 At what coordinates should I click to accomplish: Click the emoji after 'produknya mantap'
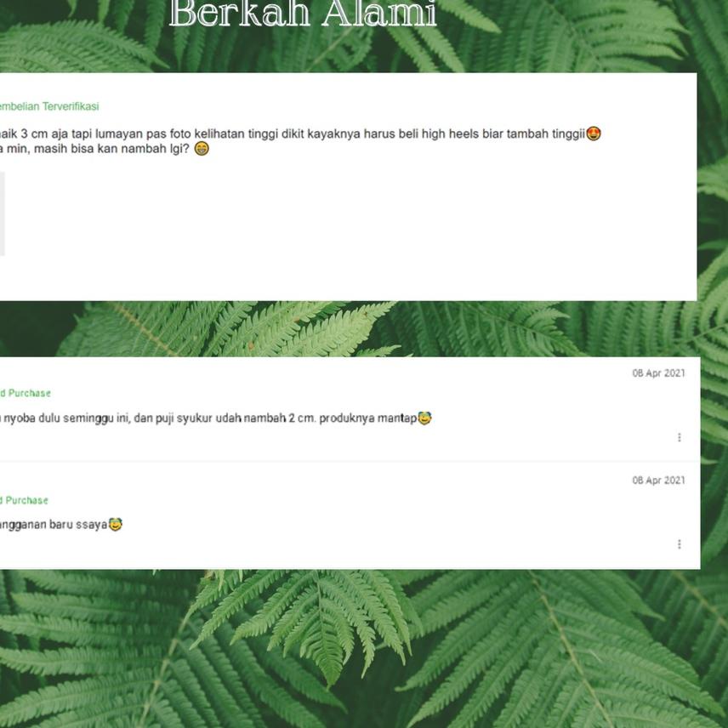pos(424,418)
